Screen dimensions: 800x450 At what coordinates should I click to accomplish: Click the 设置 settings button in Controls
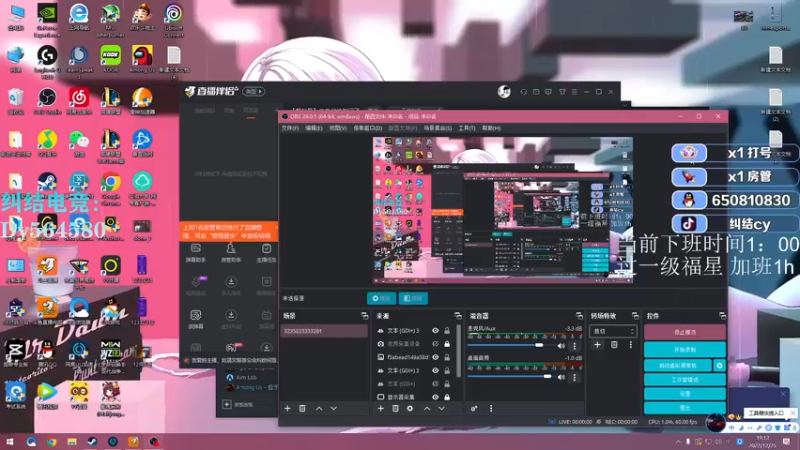pyautogui.click(x=685, y=394)
